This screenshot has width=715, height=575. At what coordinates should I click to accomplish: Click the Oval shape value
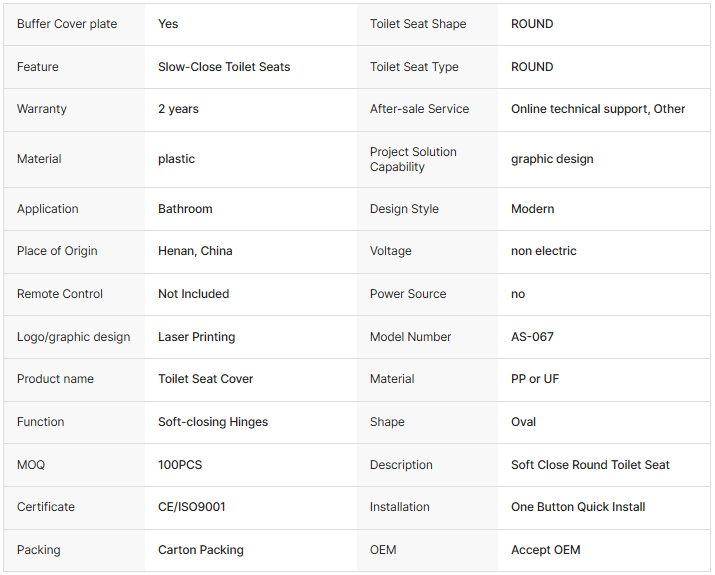pos(523,422)
